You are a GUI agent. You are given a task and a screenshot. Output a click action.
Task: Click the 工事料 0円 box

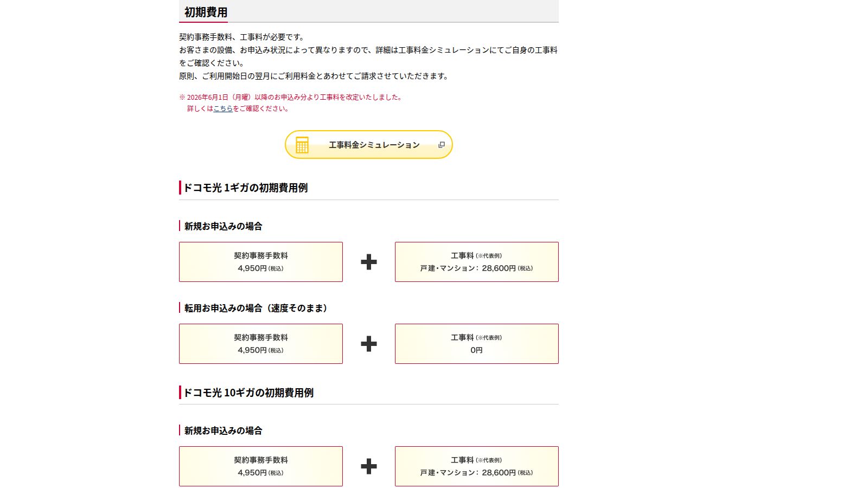477,344
